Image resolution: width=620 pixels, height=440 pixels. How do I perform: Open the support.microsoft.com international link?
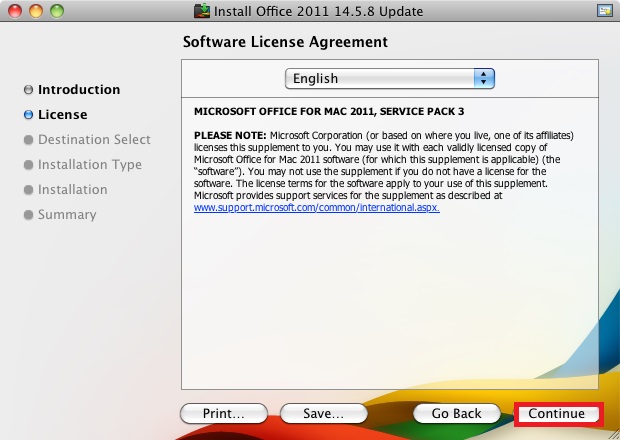[316, 208]
